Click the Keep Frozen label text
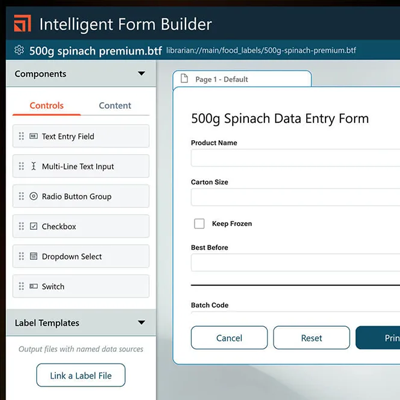 (232, 223)
